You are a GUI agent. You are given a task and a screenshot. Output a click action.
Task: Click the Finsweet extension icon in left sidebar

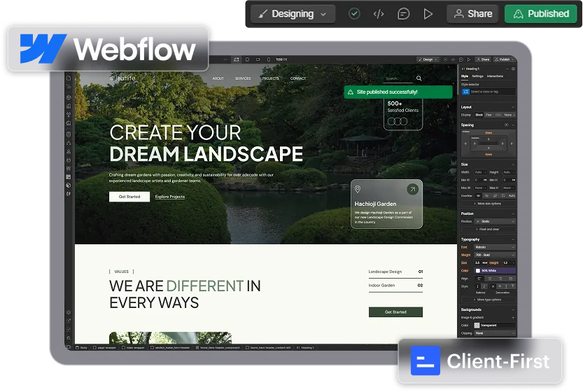[69, 194]
